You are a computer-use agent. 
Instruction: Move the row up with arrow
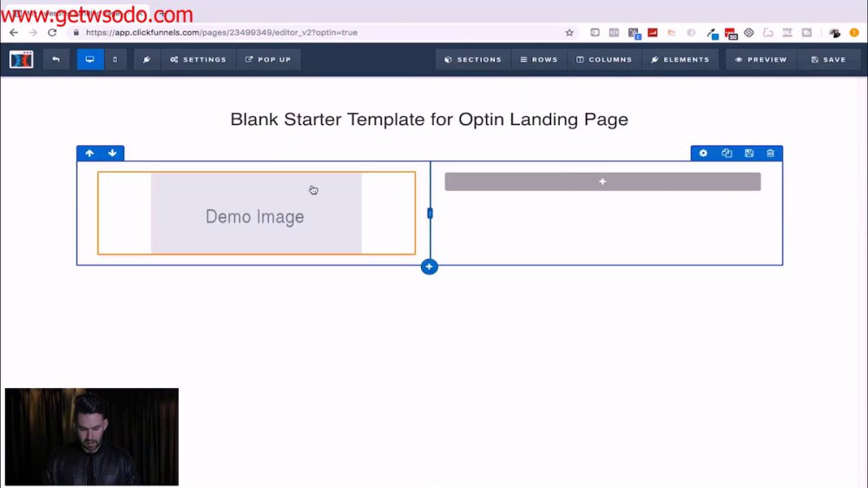point(89,153)
